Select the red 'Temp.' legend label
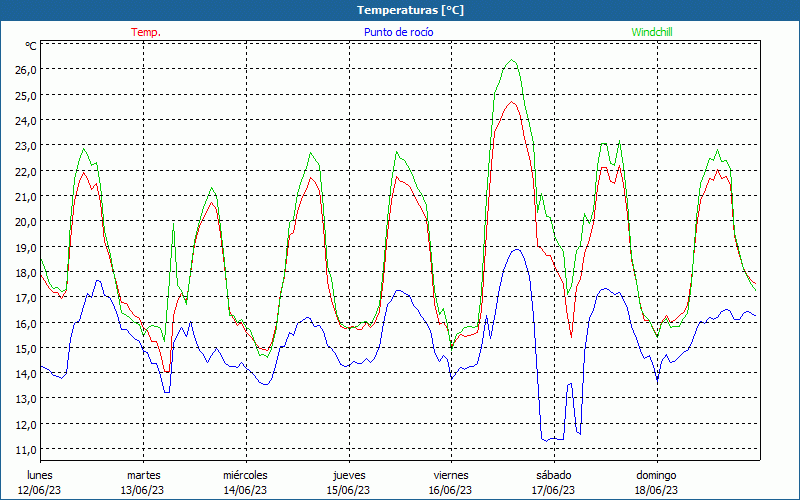The height and width of the screenshot is (500, 800). (146, 32)
